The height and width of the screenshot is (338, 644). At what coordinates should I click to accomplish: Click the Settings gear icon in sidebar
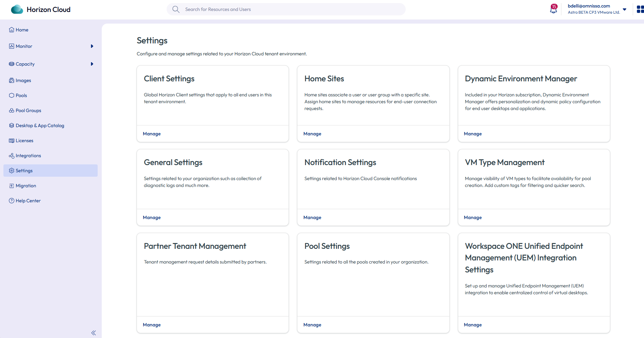[x=12, y=171]
